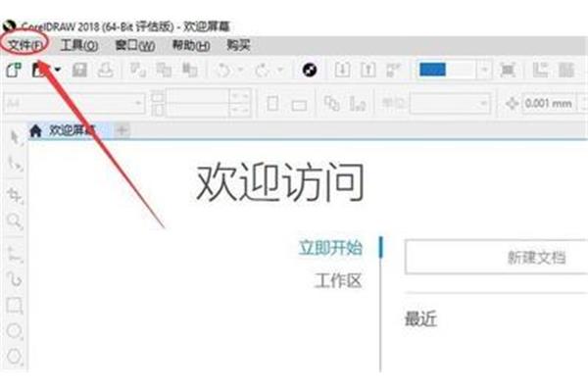This screenshot has width=588, height=392.
Task: Select the Crop tool in the toolbox
Action: (x=15, y=195)
